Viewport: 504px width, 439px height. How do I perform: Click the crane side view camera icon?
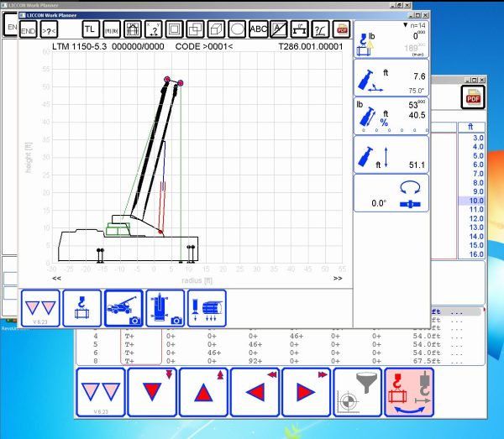coord(123,308)
